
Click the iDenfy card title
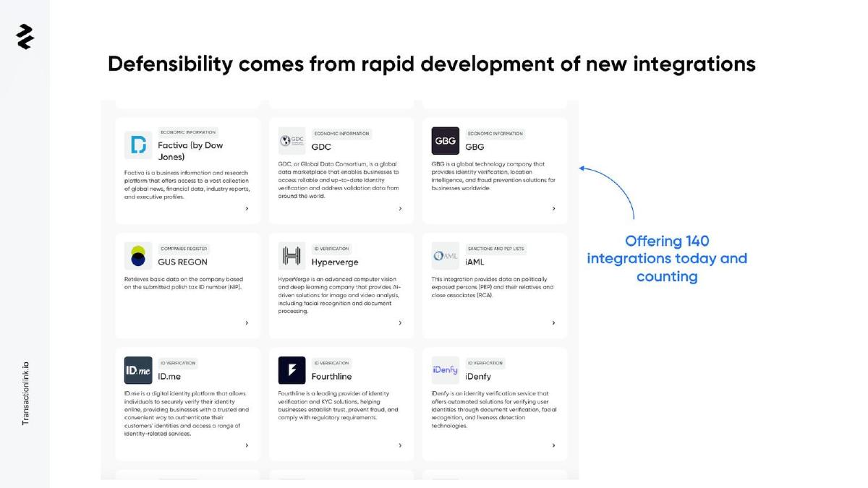478,377
